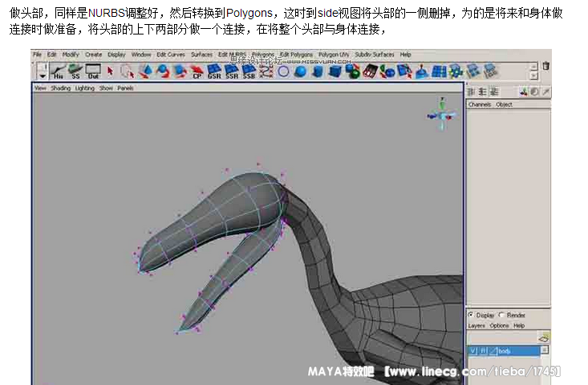Open the Polygon UVs menu

click(334, 55)
